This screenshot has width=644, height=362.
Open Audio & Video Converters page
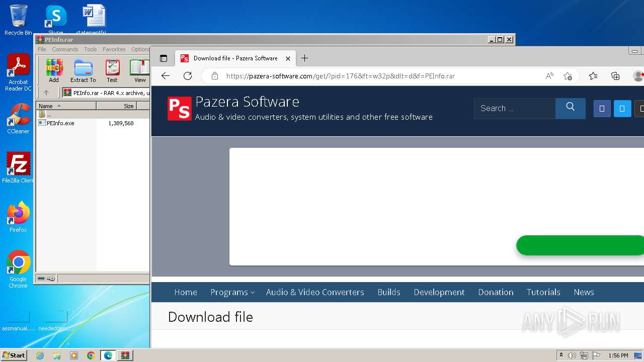(315, 292)
